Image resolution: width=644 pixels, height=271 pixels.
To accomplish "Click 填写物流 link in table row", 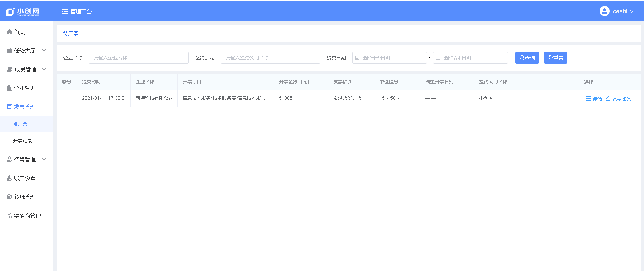I will click(x=618, y=98).
